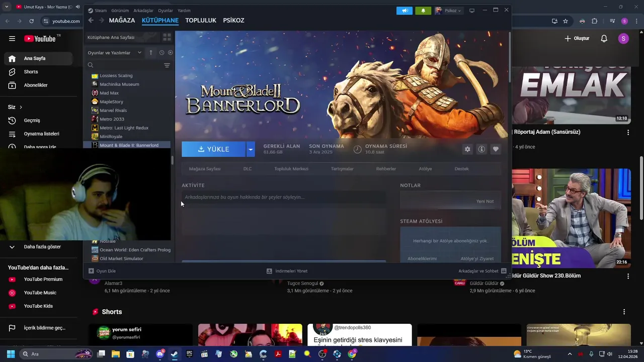This screenshot has height=362, width=644.
Task: Open YouTube account avatar S
Action: (623, 38)
